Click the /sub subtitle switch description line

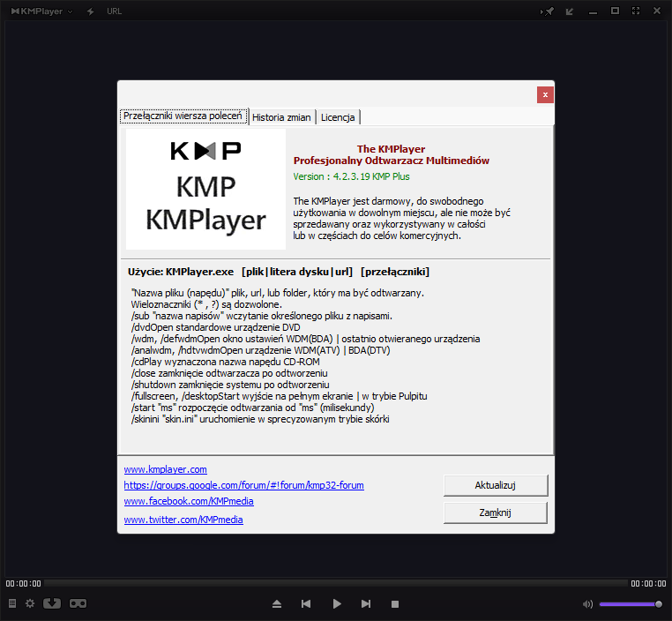[x=261, y=316]
